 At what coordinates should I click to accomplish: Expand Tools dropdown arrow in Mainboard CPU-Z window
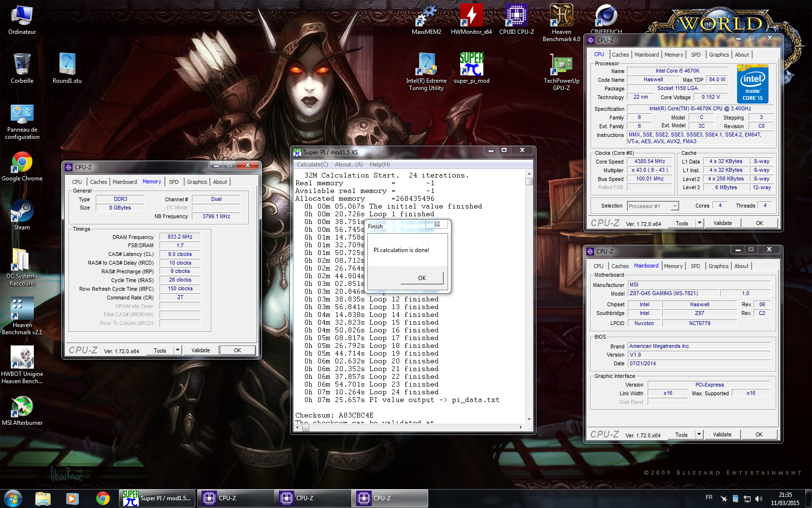(699, 434)
